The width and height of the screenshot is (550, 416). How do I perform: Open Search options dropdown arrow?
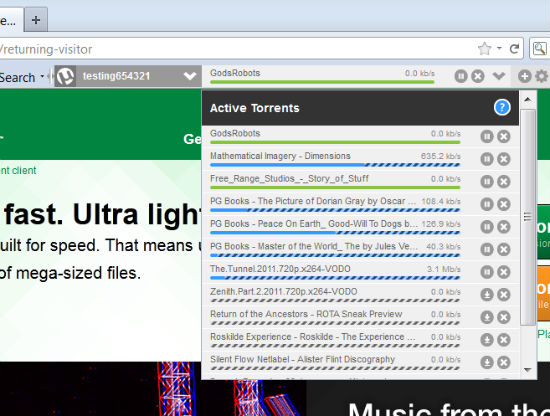[x=42, y=77]
